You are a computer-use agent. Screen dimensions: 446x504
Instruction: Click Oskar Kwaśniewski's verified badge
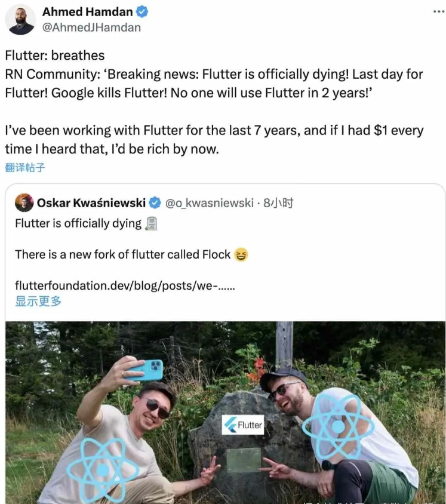click(x=155, y=203)
